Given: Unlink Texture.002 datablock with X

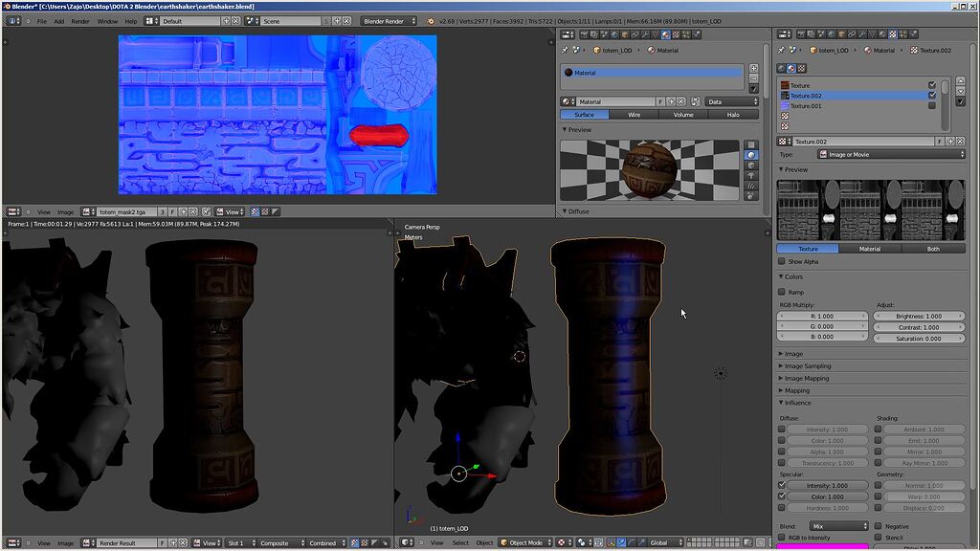Looking at the screenshot, I should [x=961, y=142].
